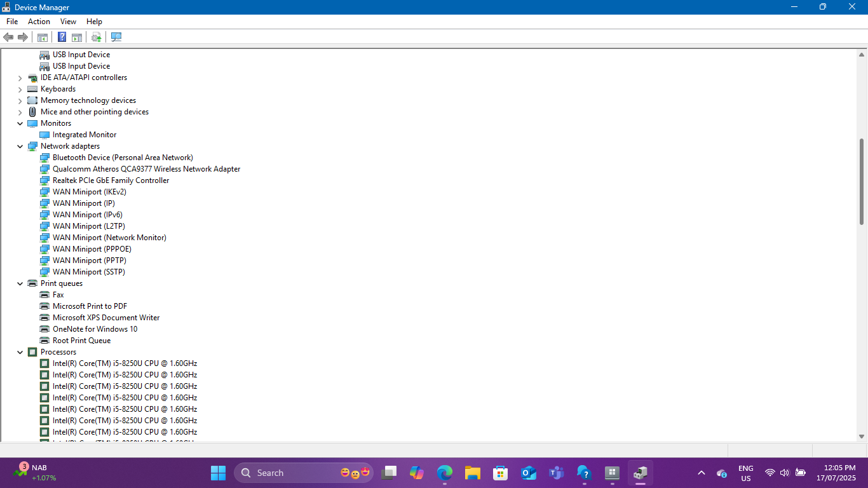Open the File menu
This screenshot has width=868, height=488.
pyautogui.click(x=12, y=22)
